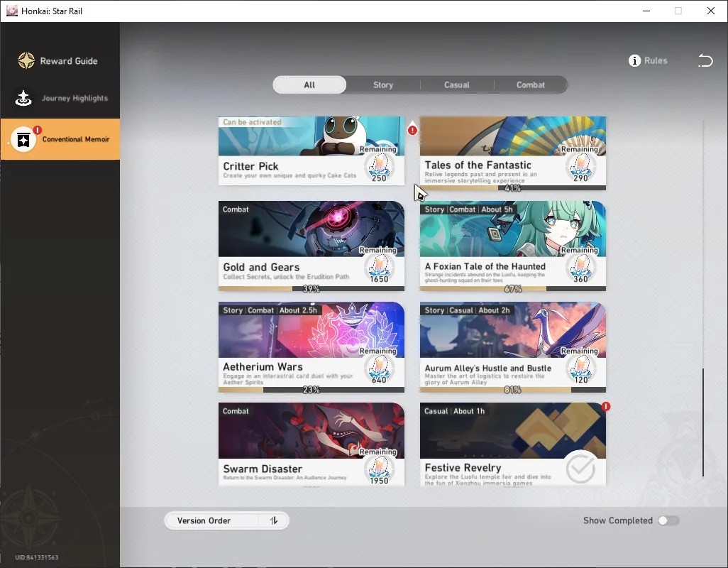
Task: Toggle the Show Completed switch
Action: tap(668, 520)
